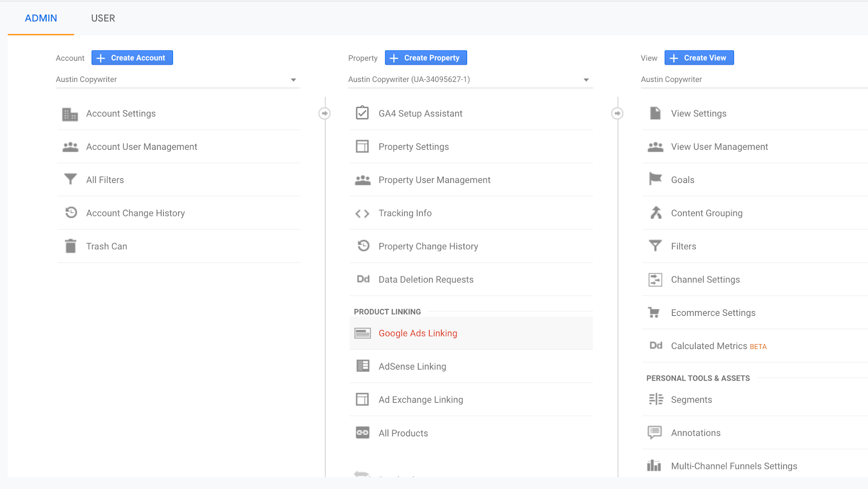Screen dimensions: 868x489
Task: Click the All Products link icon
Action: [362, 433]
